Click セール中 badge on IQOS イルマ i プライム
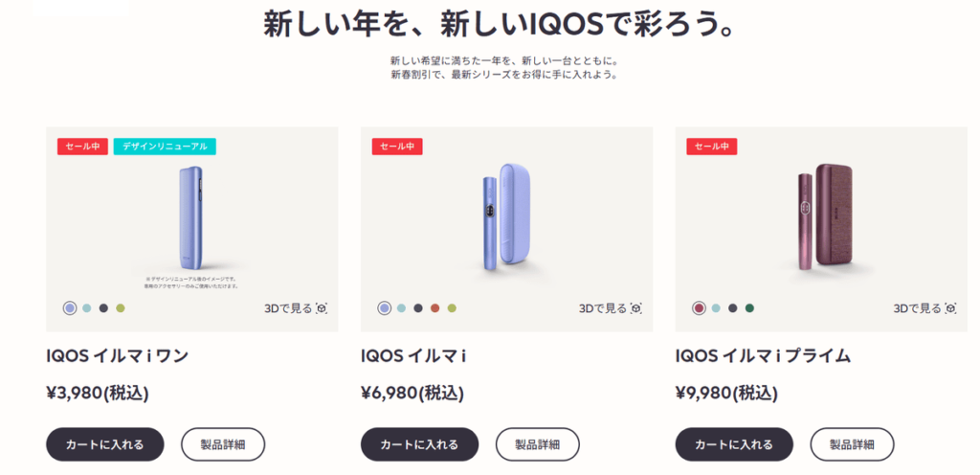The width and height of the screenshot is (980, 475). (x=711, y=147)
